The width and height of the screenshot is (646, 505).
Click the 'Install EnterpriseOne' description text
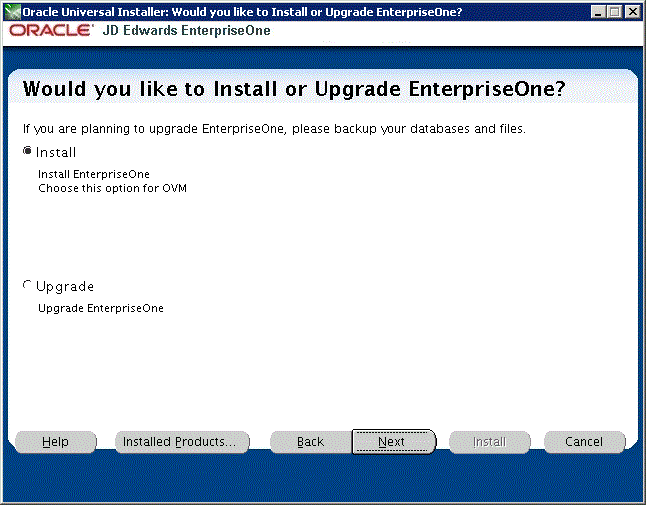pos(94,174)
